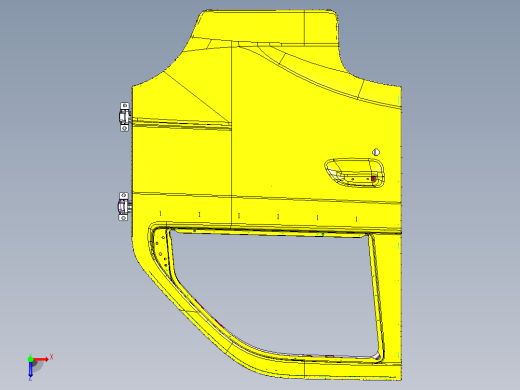Select the round lock cylinder above the handle
The image size is (520, 390).
[376, 152]
